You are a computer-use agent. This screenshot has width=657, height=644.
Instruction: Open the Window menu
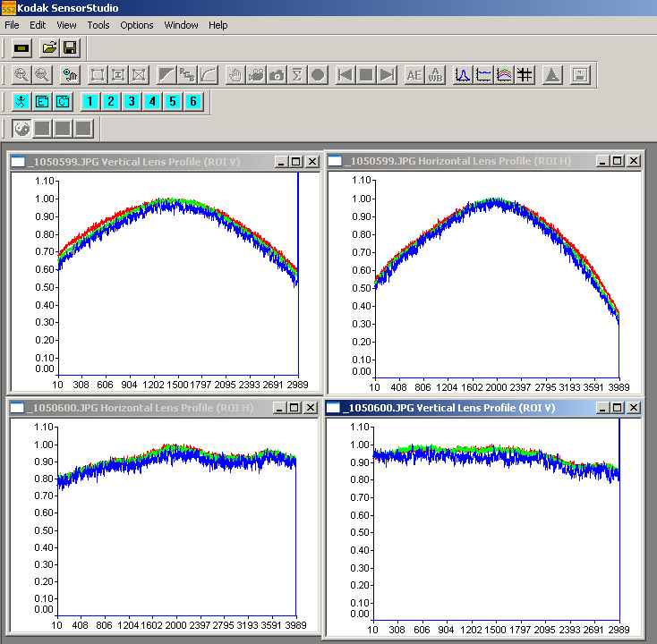(x=181, y=25)
